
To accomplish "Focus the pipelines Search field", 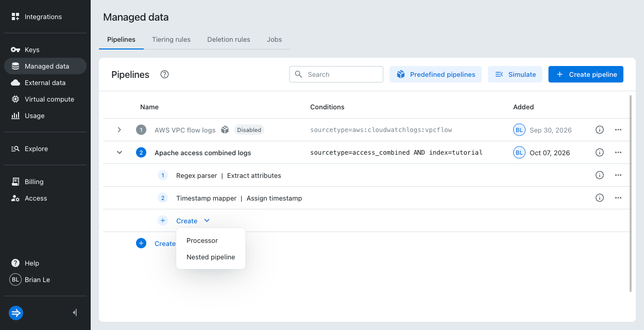I will 336,74.
